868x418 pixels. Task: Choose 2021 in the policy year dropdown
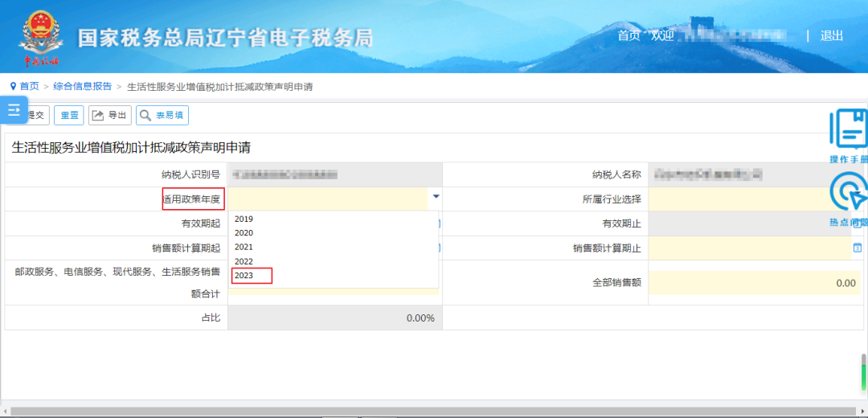[244, 247]
